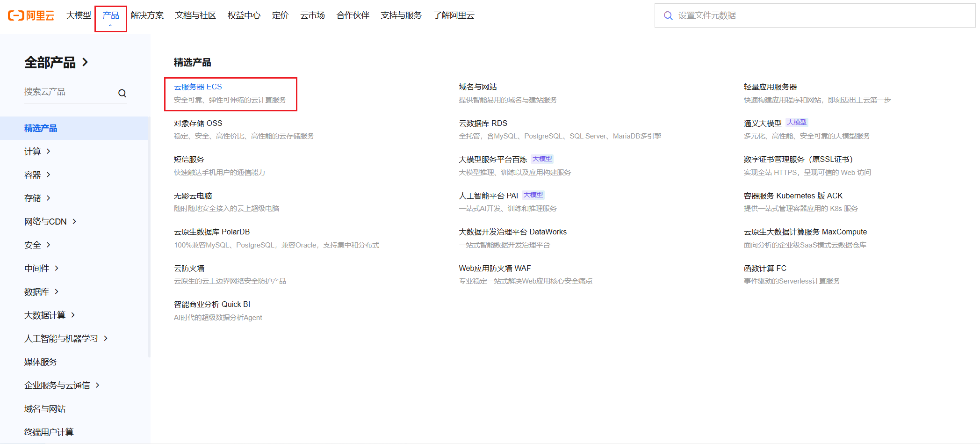
Task: Open 智能商业分析 Quick BI
Action: [x=212, y=304]
